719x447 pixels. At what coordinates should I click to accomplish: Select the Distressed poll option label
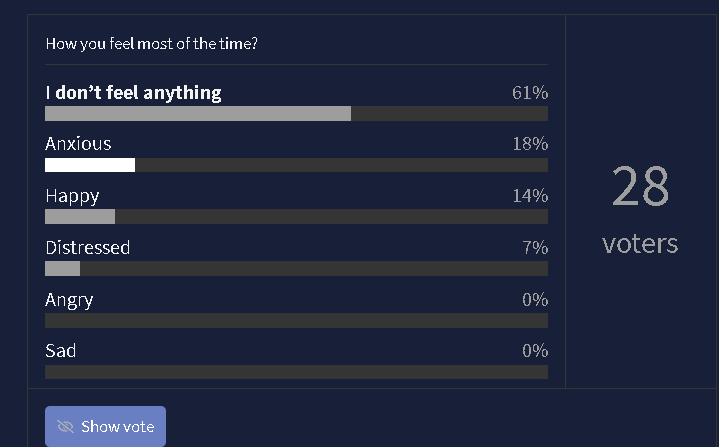coord(87,247)
